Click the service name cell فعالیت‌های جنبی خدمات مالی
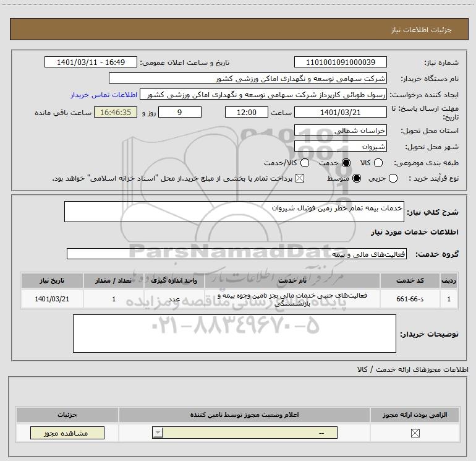Screen dimensions: 476x461 coord(292,299)
